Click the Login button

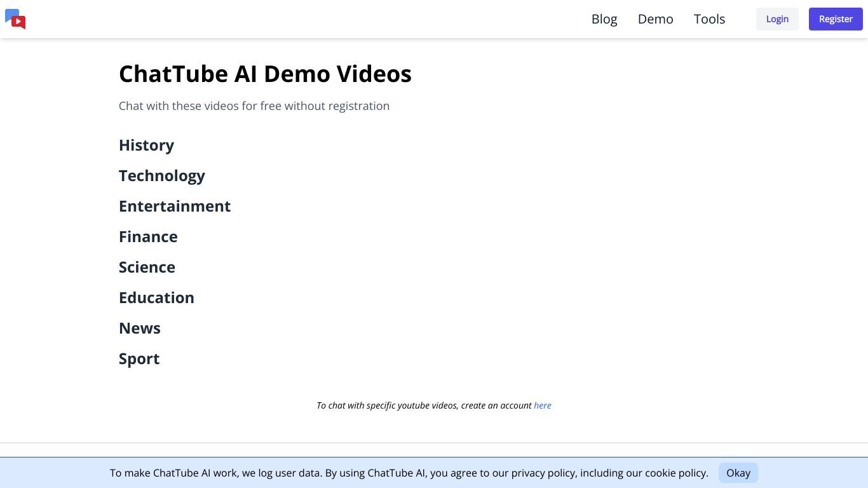[x=777, y=19]
